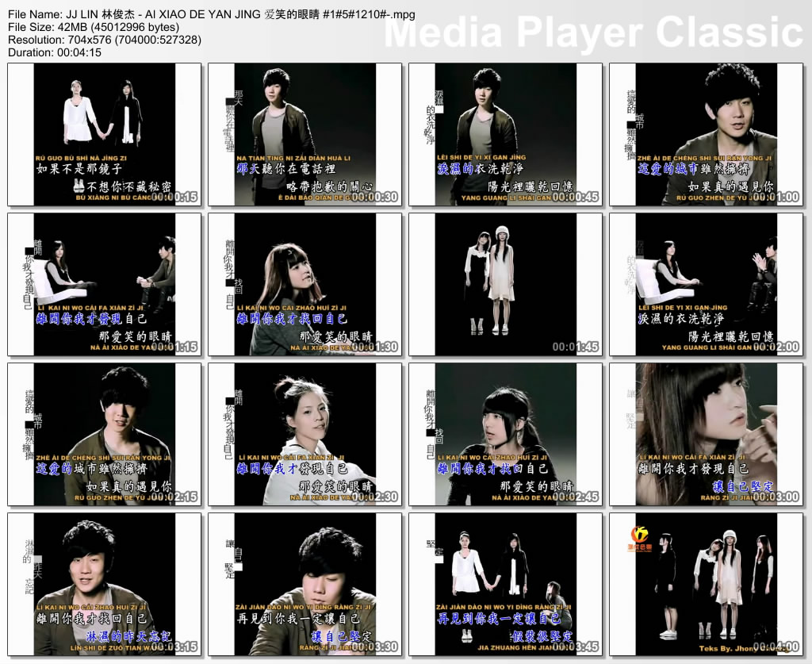Click the File Name line of text

pyautogui.click(x=211, y=14)
